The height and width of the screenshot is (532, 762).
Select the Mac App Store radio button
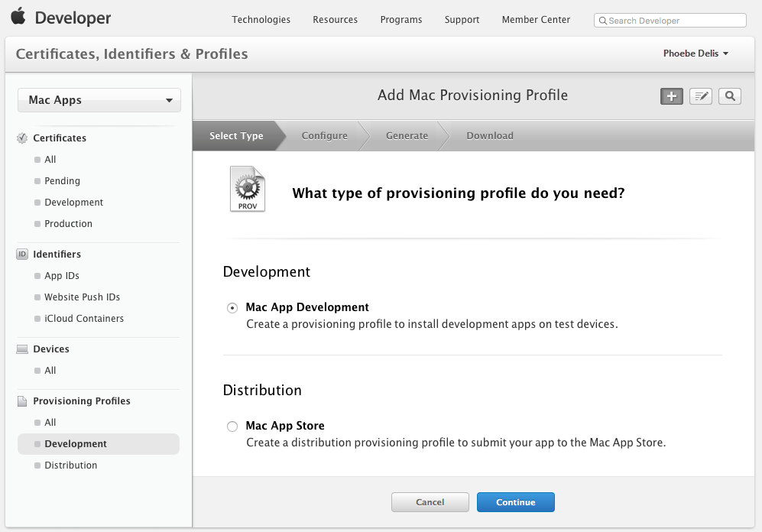pyautogui.click(x=232, y=427)
